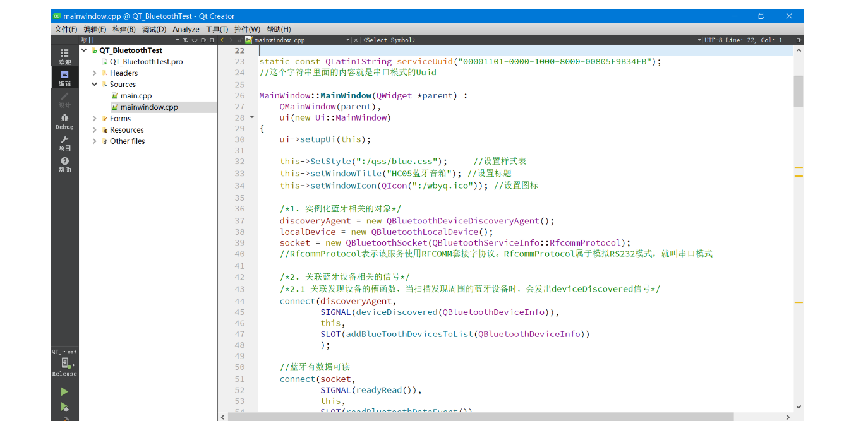Image resolution: width=868 pixels, height=421 pixels.
Task: Go back in editor navigation history
Action: pyautogui.click(x=222, y=40)
